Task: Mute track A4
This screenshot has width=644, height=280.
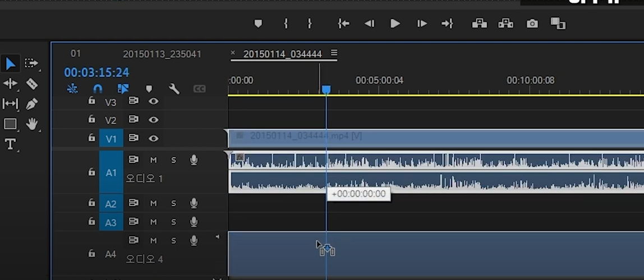Action: click(154, 241)
